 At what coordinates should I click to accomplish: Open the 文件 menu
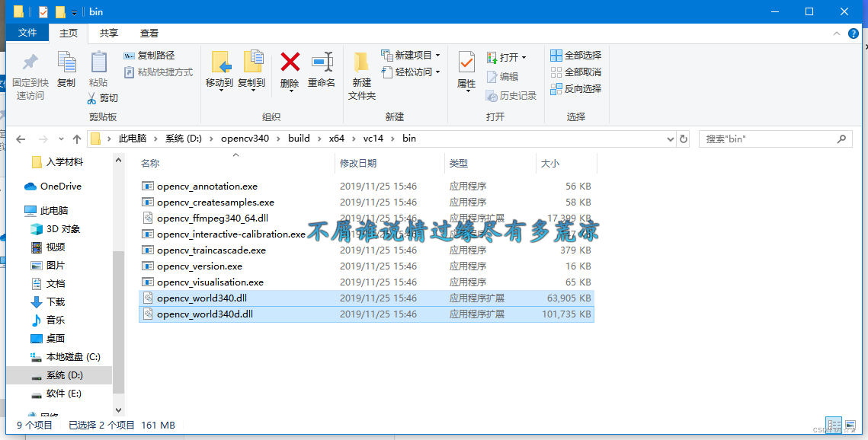(27, 33)
